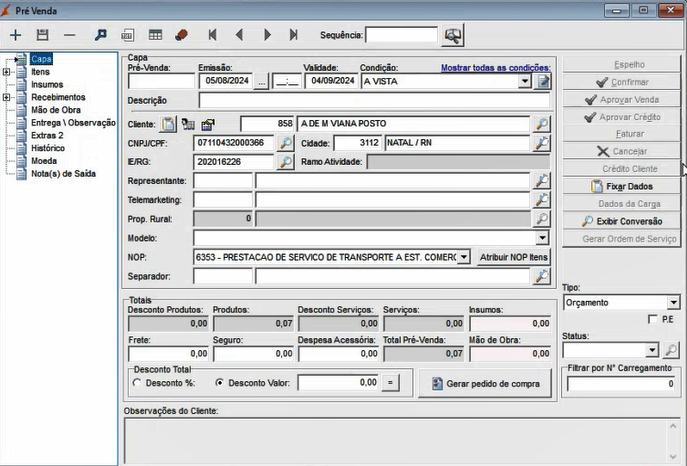Select the Desconto % radio button
Viewport: 687px width, 466px height.
pos(137,382)
